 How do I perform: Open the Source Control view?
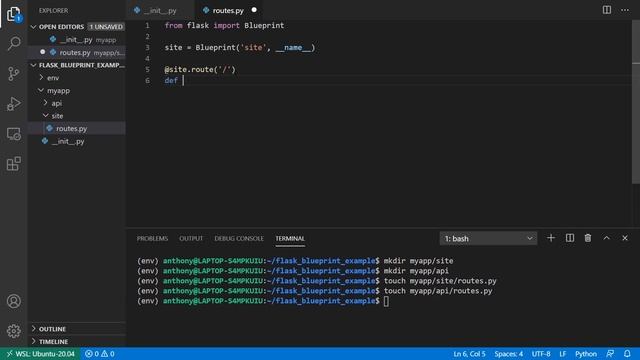(x=13, y=73)
